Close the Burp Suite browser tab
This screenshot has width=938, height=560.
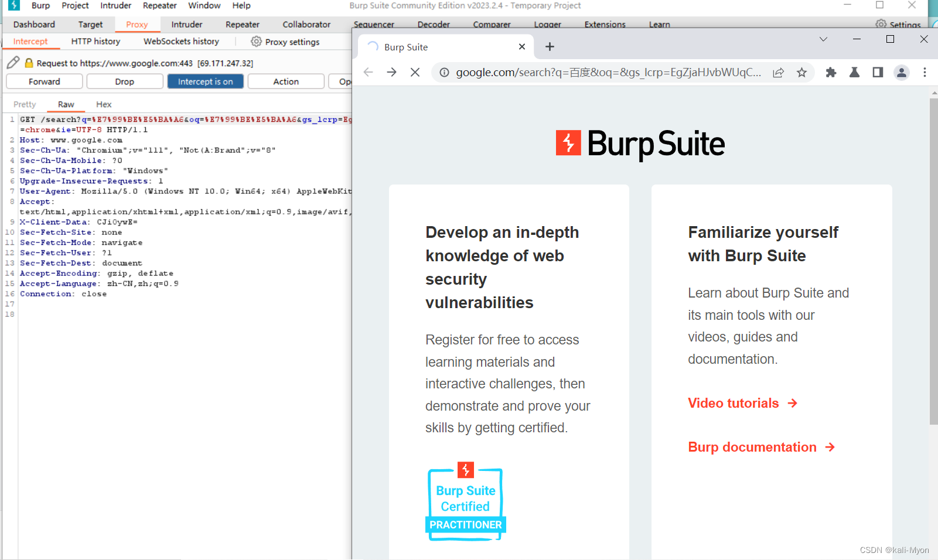(x=522, y=47)
